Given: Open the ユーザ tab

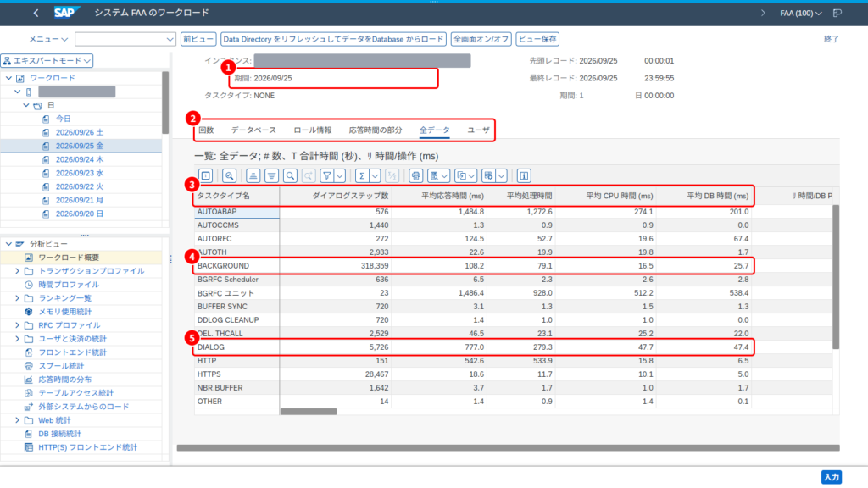Looking at the screenshot, I should [x=478, y=130].
